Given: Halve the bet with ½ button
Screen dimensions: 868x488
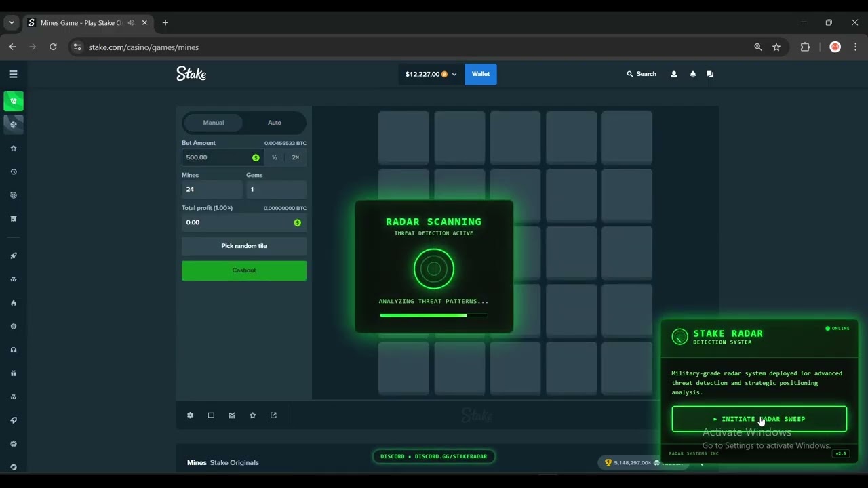Looking at the screenshot, I should (275, 157).
